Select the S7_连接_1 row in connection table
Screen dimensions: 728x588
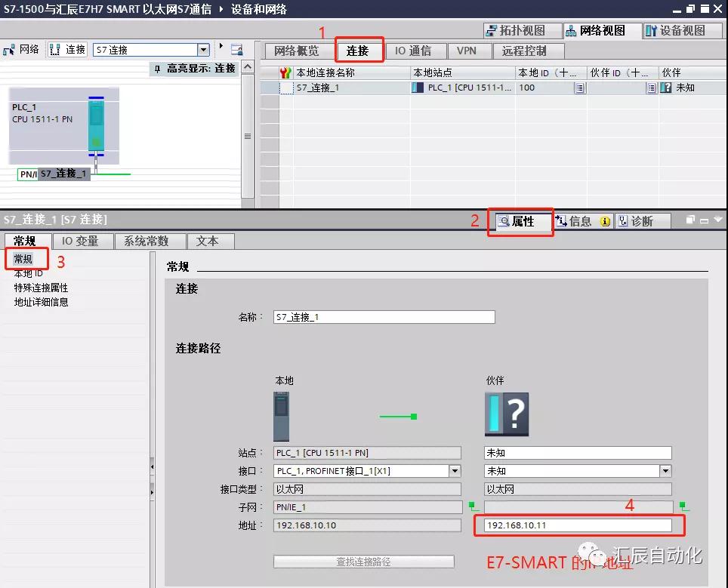pos(493,88)
